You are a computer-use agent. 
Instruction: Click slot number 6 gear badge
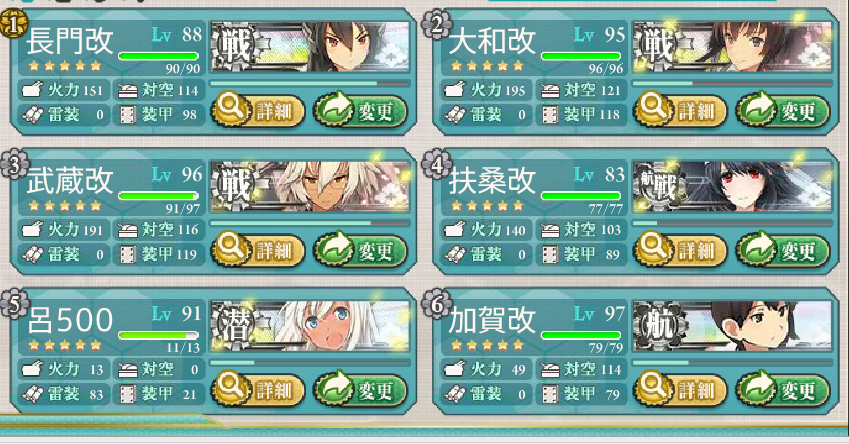click(436, 304)
